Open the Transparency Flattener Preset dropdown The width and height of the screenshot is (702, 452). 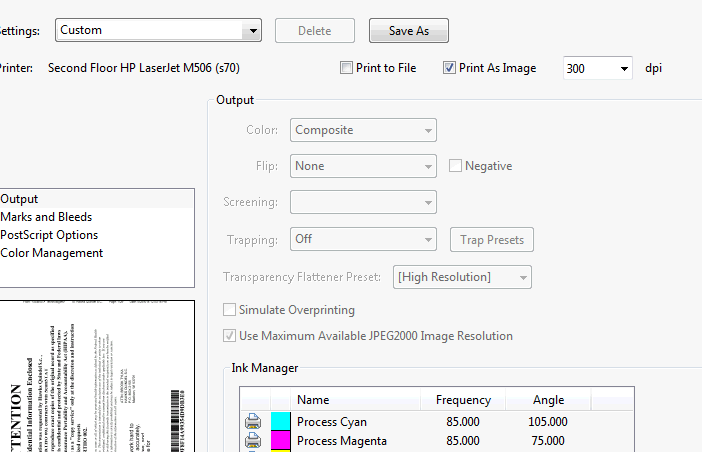(x=462, y=277)
